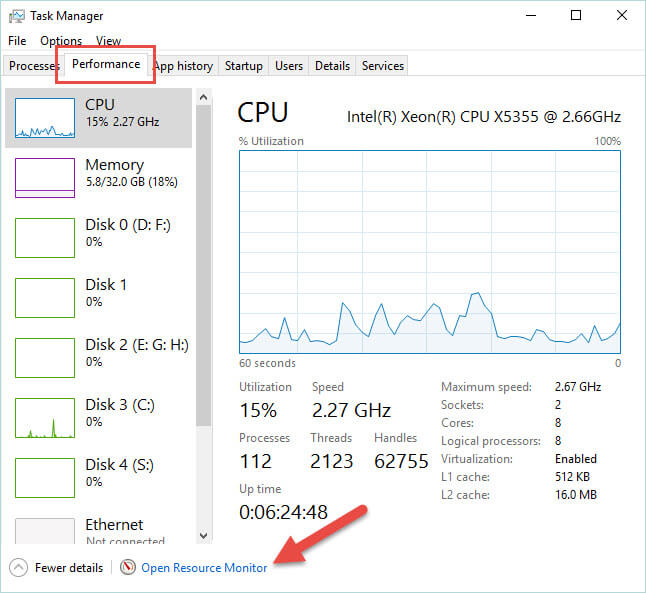646x593 pixels.
Task: Click the 15% utilization value
Action: tap(258, 410)
